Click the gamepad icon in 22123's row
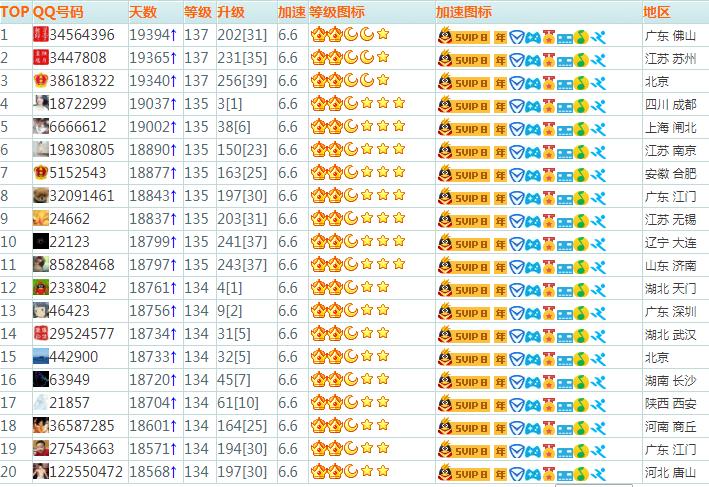 tap(533, 245)
